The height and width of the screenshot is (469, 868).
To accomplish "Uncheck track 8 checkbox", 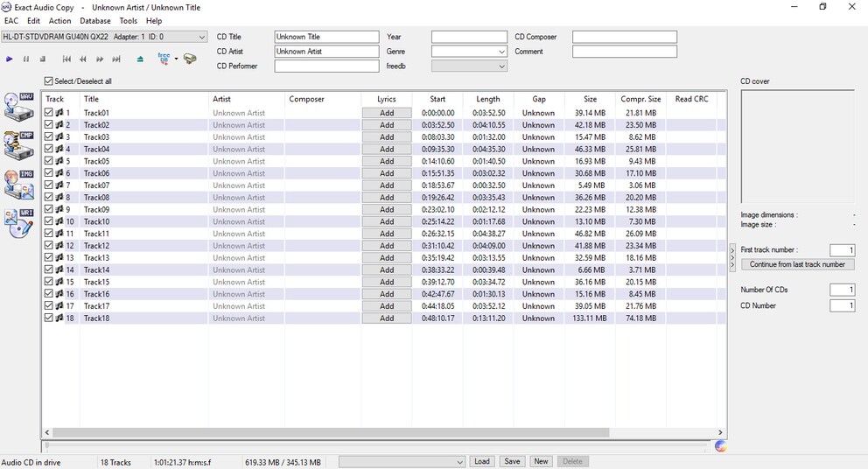I will click(x=49, y=197).
